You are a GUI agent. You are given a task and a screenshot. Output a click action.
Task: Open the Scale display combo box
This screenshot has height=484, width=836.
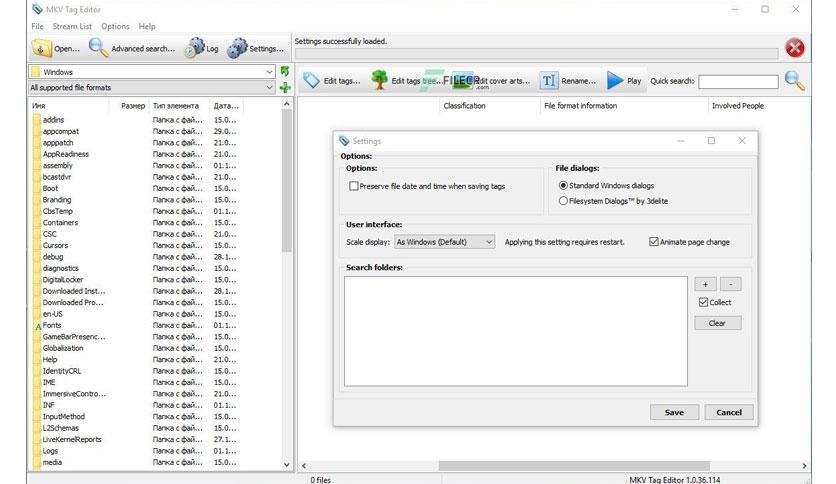point(445,242)
